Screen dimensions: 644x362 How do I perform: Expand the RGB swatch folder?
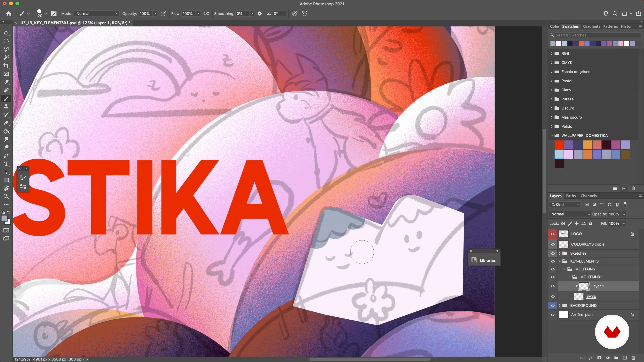pos(551,53)
